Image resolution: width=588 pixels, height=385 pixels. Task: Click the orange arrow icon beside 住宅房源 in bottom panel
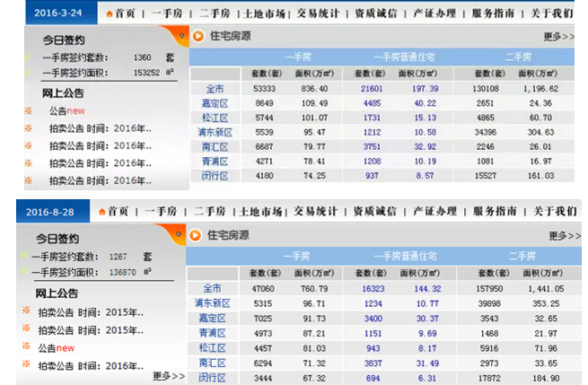[x=195, y=235]
